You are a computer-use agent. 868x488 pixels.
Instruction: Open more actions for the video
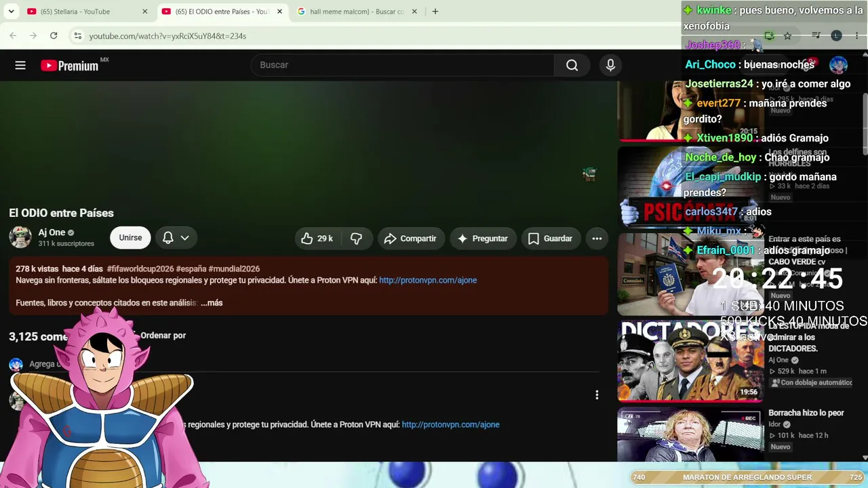(x=597, y=239)
